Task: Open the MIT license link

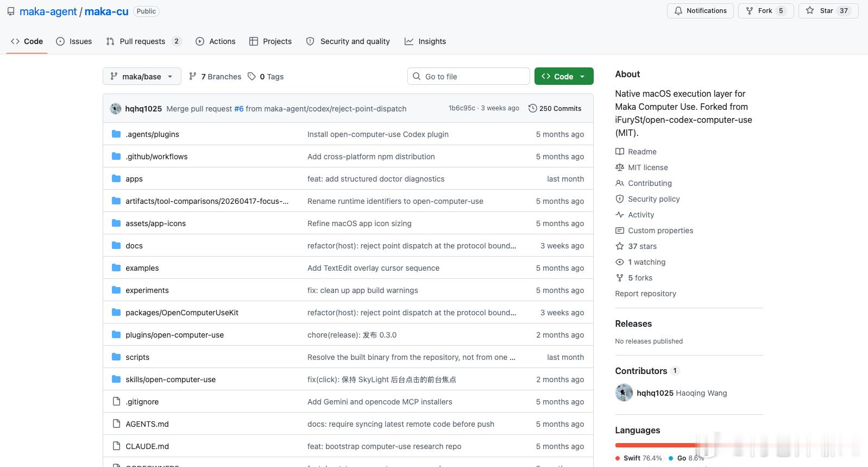Action: pos(648,167)
